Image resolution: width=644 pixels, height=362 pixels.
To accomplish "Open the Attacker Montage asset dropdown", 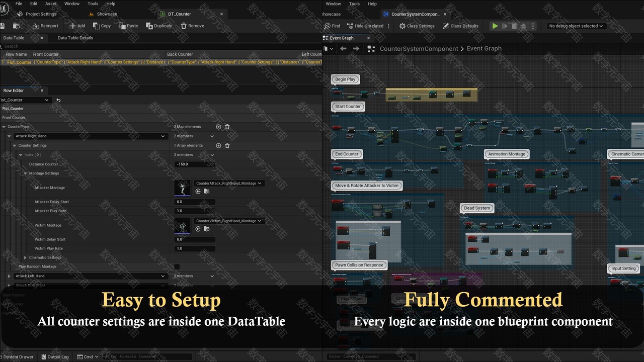I will (229, 184).
